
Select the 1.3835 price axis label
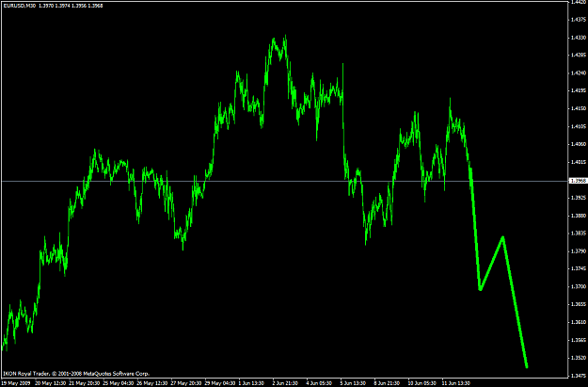pyautogui.click(x=579, y=234)
